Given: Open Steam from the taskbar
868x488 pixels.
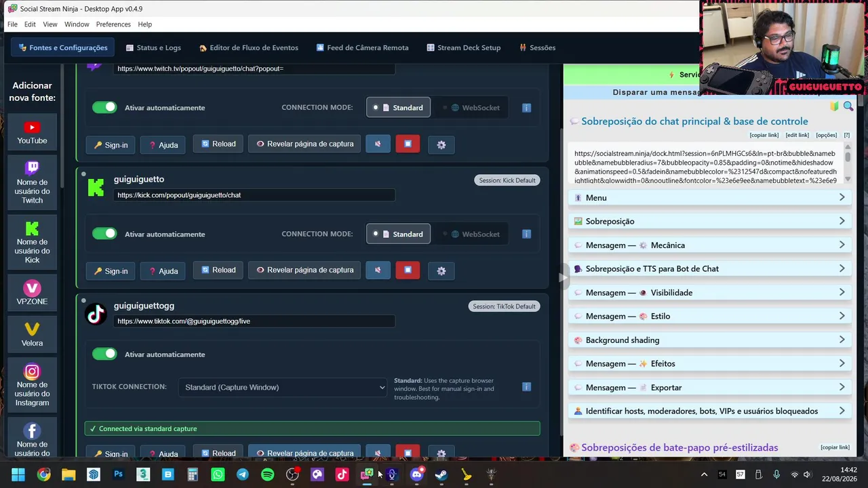Looking at the screenshot, I should tap(441, 474).
